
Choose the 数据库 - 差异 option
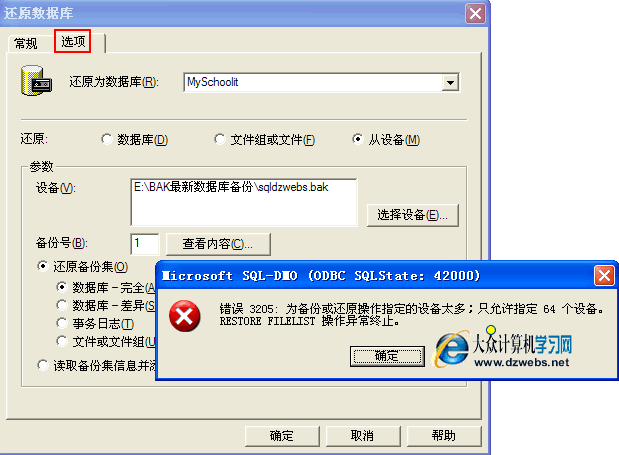point(62,305)
